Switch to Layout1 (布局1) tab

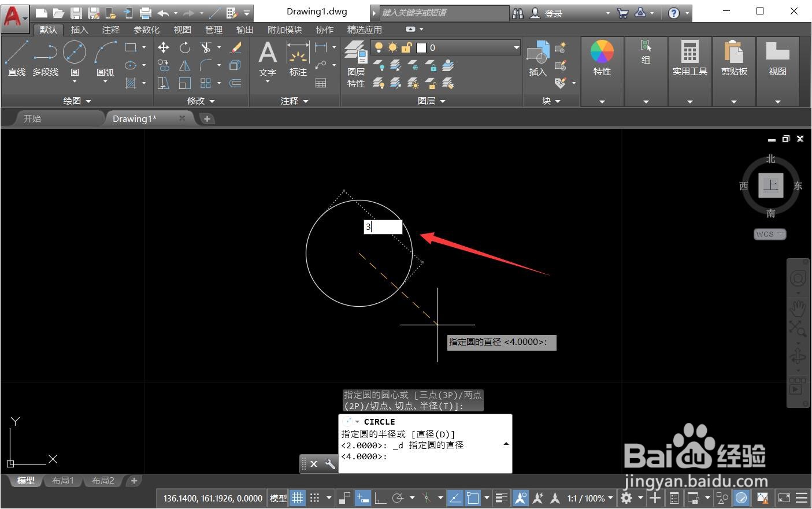(x=63, y=481)
